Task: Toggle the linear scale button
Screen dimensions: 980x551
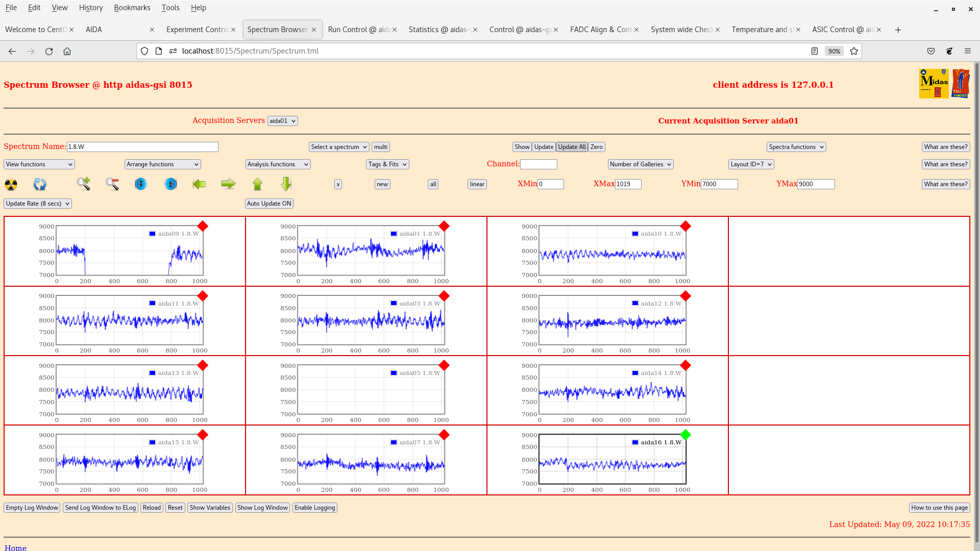Action: (x=477, y=184)
